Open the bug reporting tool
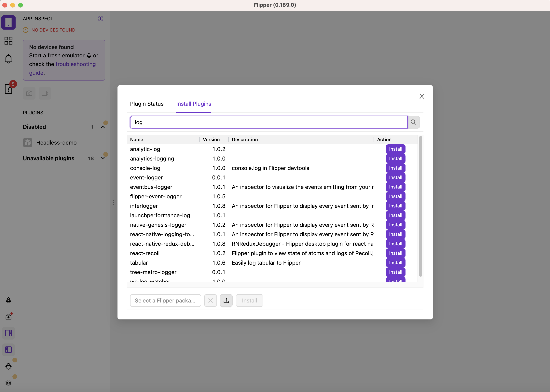Image resolution: width=550 pixels, height=392 pixels. point(9,366)
